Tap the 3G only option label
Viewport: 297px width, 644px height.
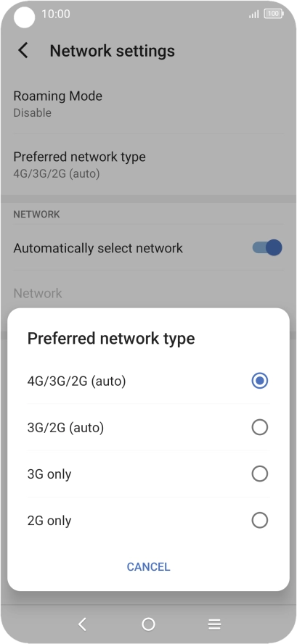click(x=49, y=474)
